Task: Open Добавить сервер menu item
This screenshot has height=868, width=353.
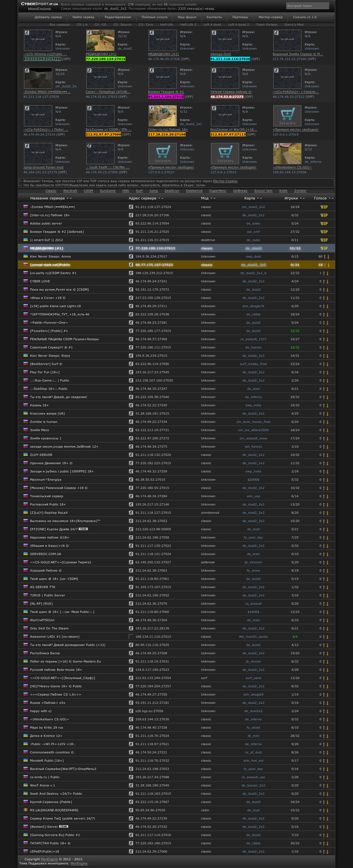Action: pos(48,17)
